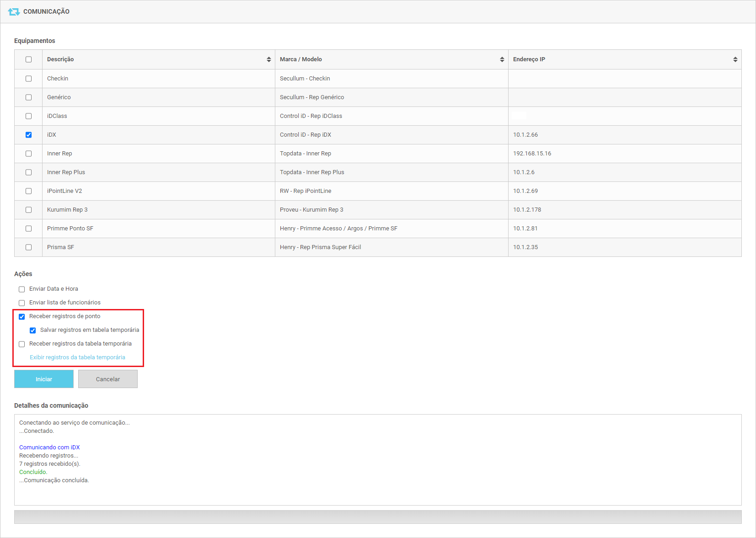The image size is (756, 538).
Task: Click Henry - Primme Acesso / Argos cell
Action: (x=391, y=229)
